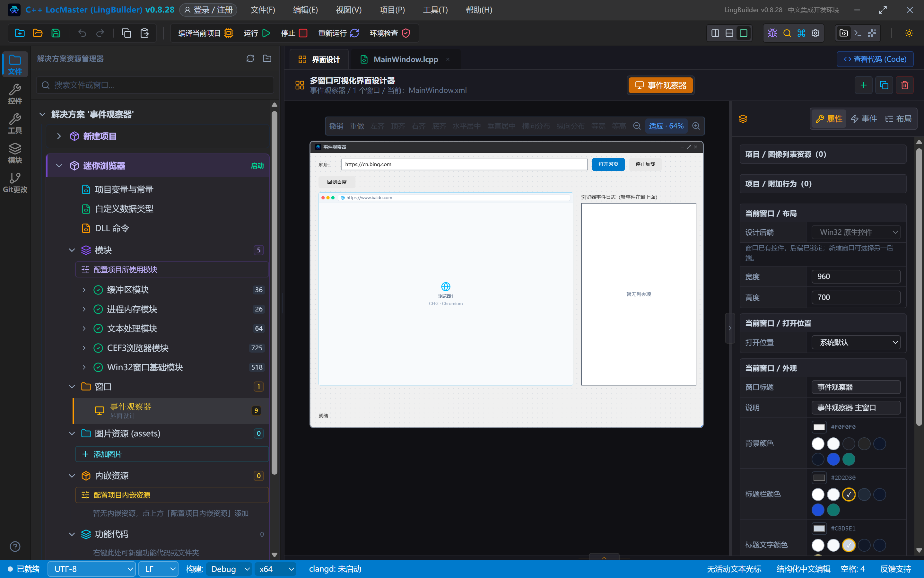Screen dimensions: 924x578
Task: Click the open folder toolbar icon
Action: pyautogui.click(x=38, y=33)
